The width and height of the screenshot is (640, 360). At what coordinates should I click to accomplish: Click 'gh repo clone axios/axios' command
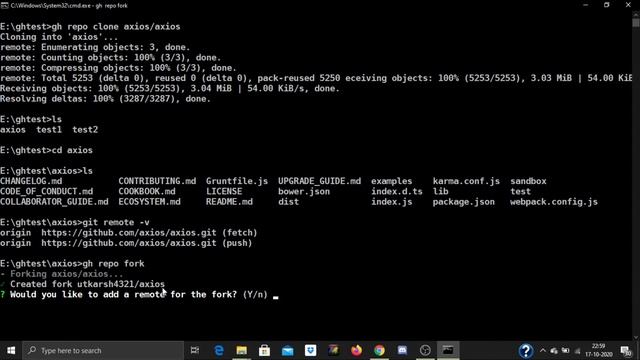point(116,27)
